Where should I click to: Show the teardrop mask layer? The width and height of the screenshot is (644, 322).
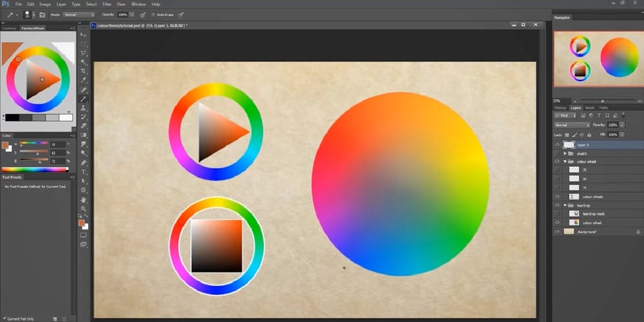(557, 214)
